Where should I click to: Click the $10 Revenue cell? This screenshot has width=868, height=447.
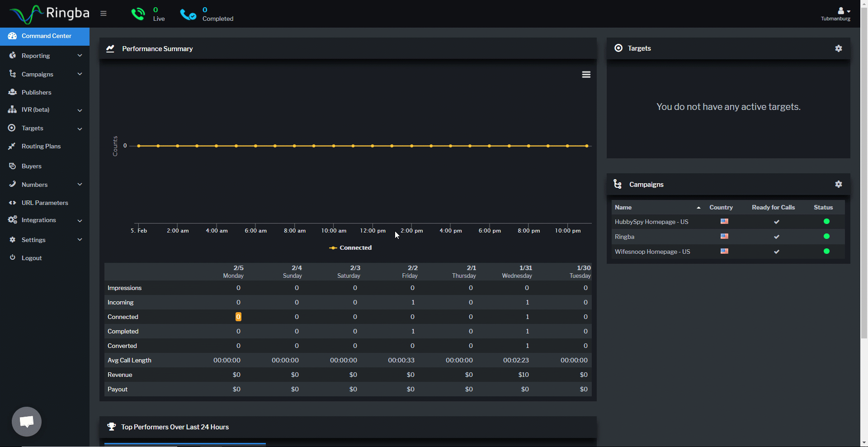(x=524, y=375)
